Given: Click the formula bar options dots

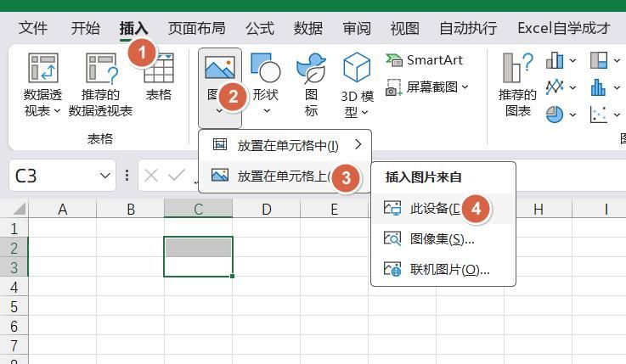Looking at the screenshot, I should click(x=127, y=176).
